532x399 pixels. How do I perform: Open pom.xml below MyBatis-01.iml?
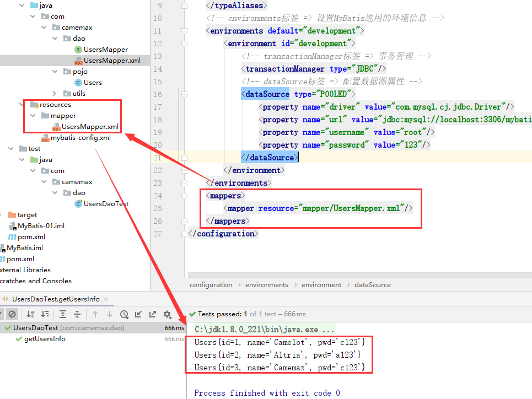coord(31,237)
